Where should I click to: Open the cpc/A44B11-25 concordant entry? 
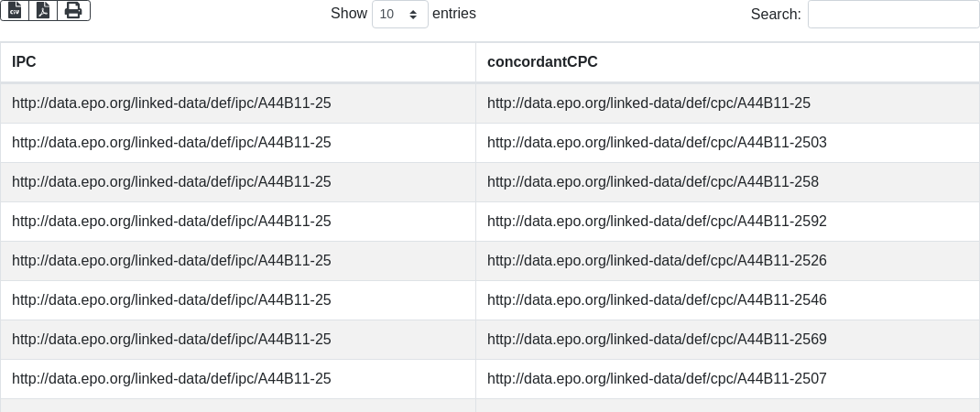point(648,103)
